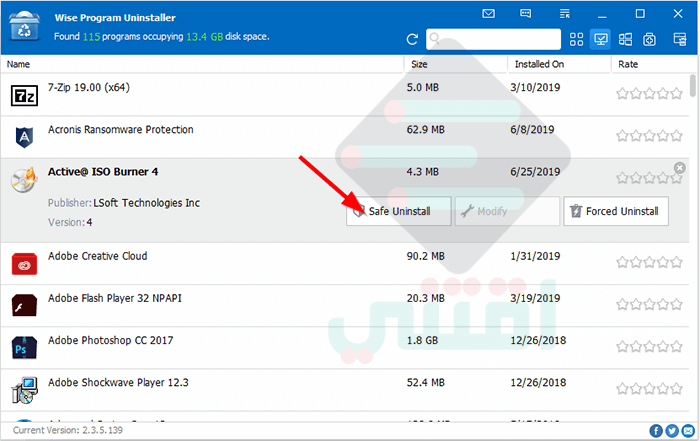Collapse the Active@ ISO Burner row with X icon

pyautogui.click(x=679, y=168)
